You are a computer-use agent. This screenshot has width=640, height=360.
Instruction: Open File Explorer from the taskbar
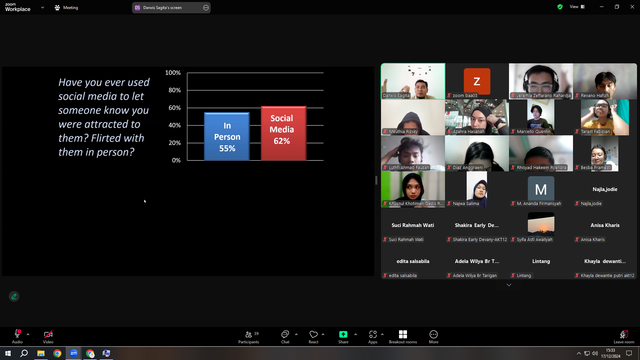(41, 353)
